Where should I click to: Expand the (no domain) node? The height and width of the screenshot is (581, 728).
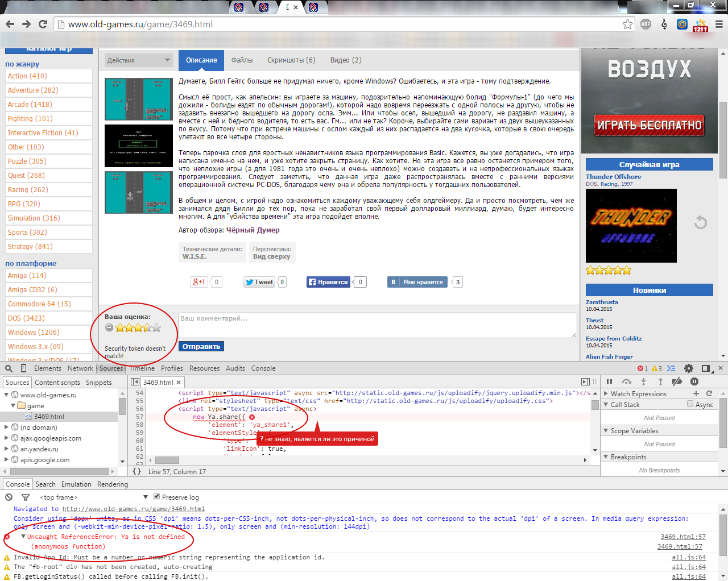tap(7, 427)
